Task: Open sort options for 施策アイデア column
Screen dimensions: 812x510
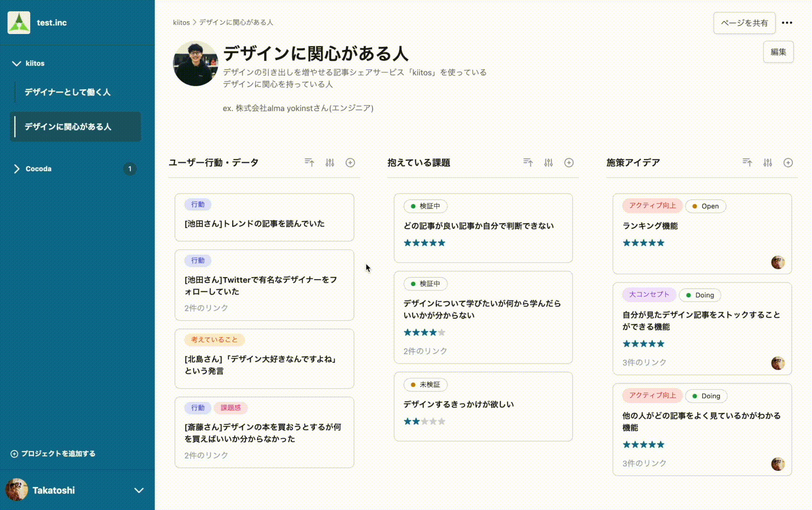Action: click(x=747, y=162)
